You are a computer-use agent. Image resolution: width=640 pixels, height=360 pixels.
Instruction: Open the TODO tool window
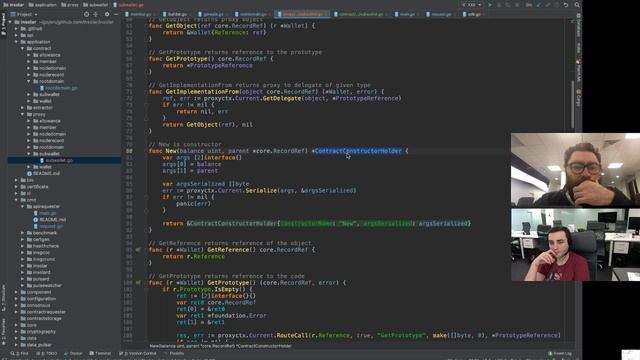click(x=47, y=353)
